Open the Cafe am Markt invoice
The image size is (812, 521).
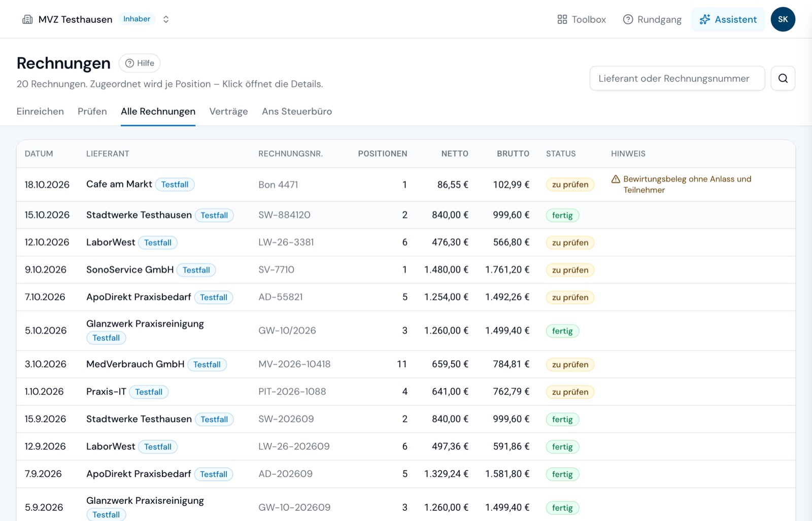406,185
